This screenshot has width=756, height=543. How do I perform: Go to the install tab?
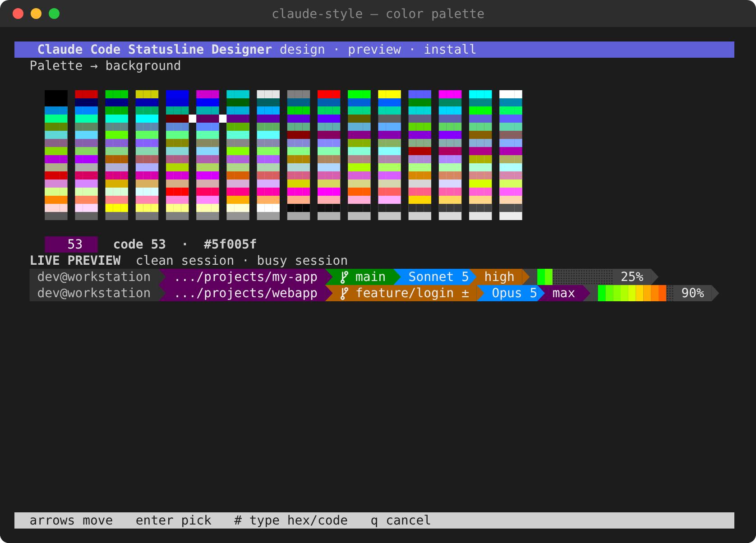point(450,50)
